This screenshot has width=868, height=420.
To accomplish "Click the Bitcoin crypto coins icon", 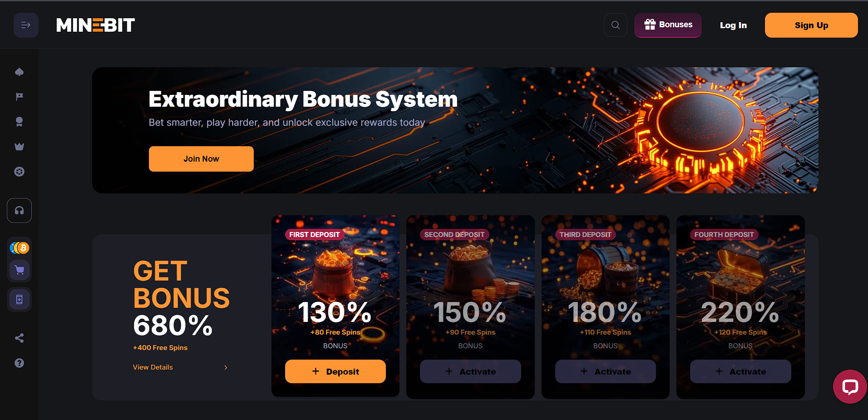I will [20, 247].
